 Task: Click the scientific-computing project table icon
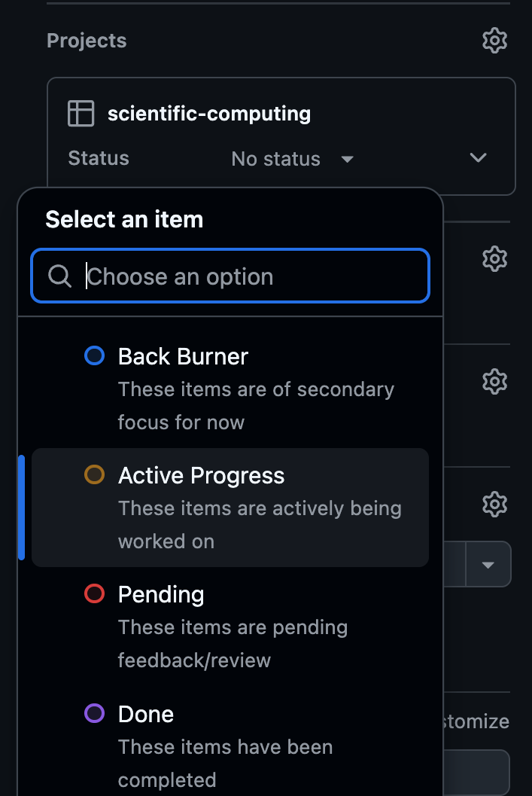point(81,114)
